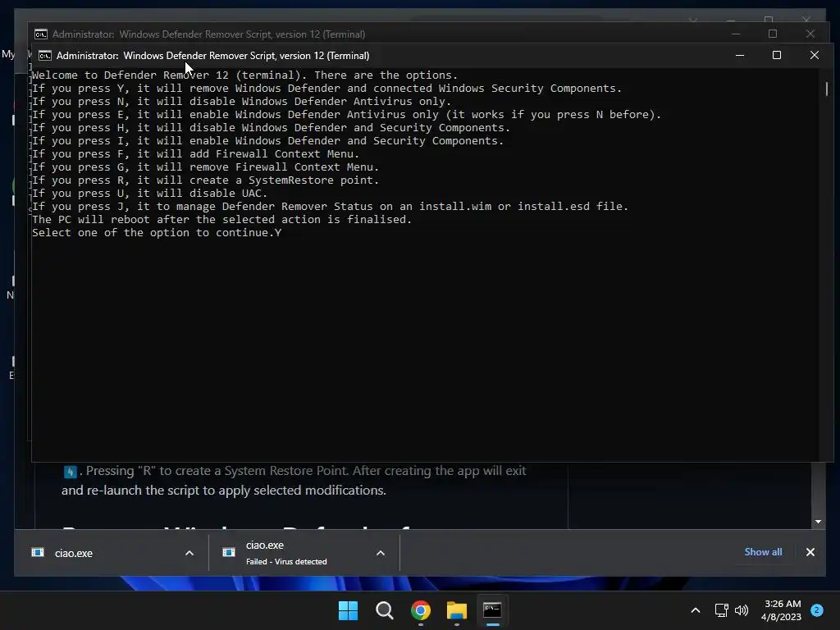Click the 'If you press N' disable Antivirus line

[241, 101]
